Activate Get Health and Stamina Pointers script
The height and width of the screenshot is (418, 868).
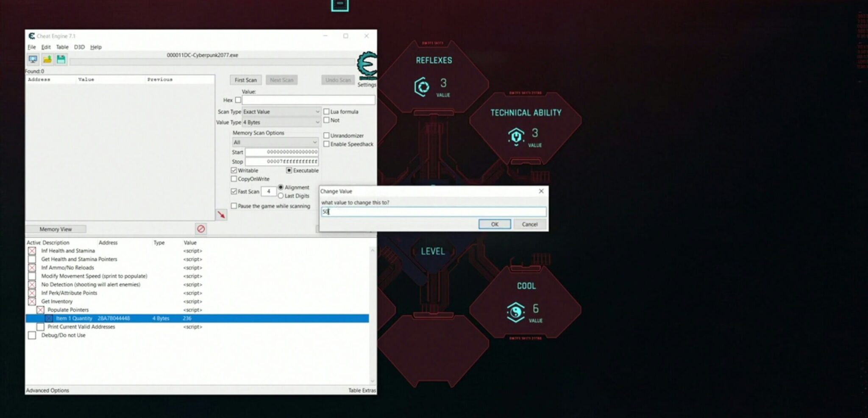[x=32, y=259]
